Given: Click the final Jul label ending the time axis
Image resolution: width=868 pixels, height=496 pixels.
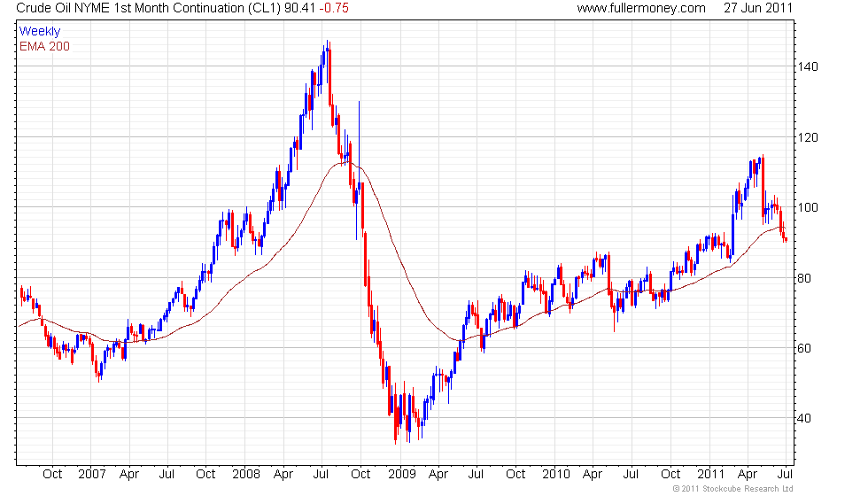Looking at the screenshot, I should (786, 475).
